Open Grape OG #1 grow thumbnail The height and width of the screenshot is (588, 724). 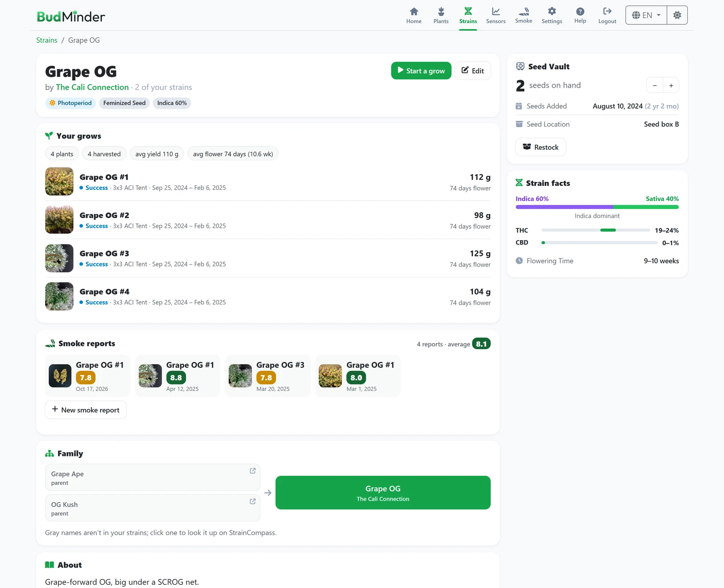click(59, 181)
